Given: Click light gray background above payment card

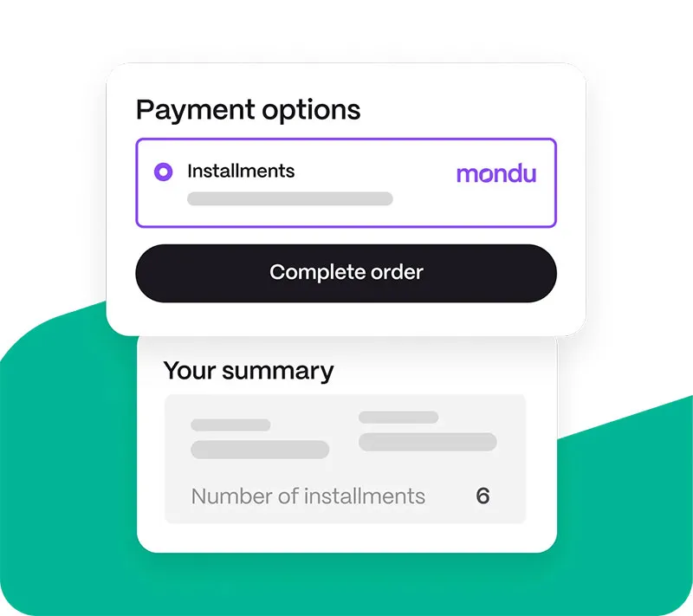Looking at the screenshot, I should [x=346, y=30].
